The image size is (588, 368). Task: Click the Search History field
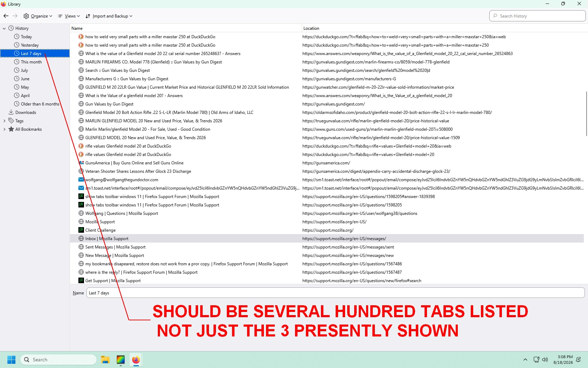[537, 16]
